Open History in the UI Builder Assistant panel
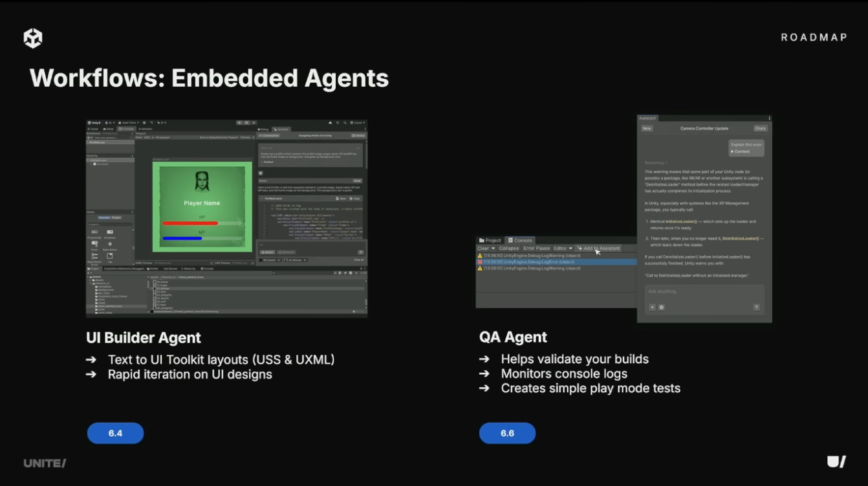The height and width of the screenshot is (486, 868). click(x=358, y=136)
